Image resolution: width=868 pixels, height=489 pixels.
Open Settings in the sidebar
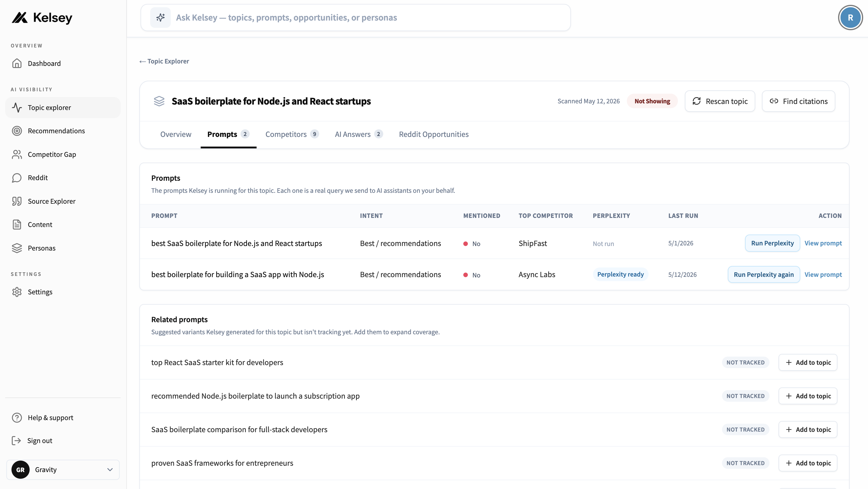pos(63,292)
